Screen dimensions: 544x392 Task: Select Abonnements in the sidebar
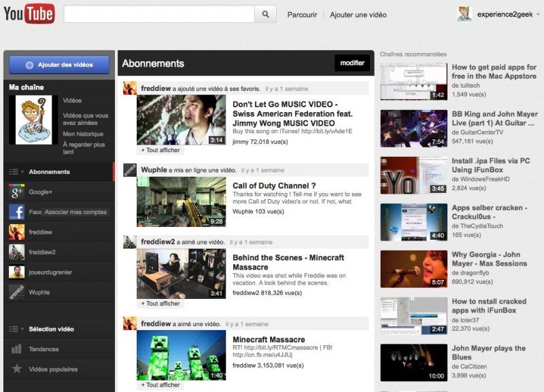point(49,172)
